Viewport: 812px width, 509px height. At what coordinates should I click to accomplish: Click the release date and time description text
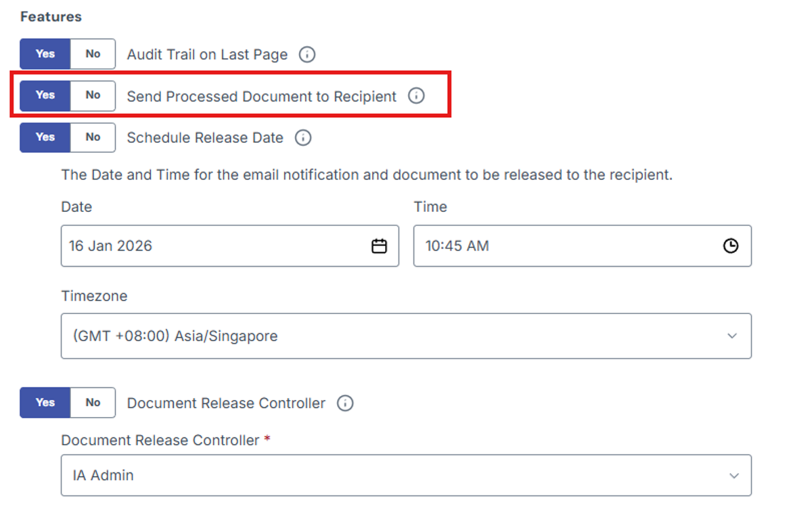click(367, 175)
